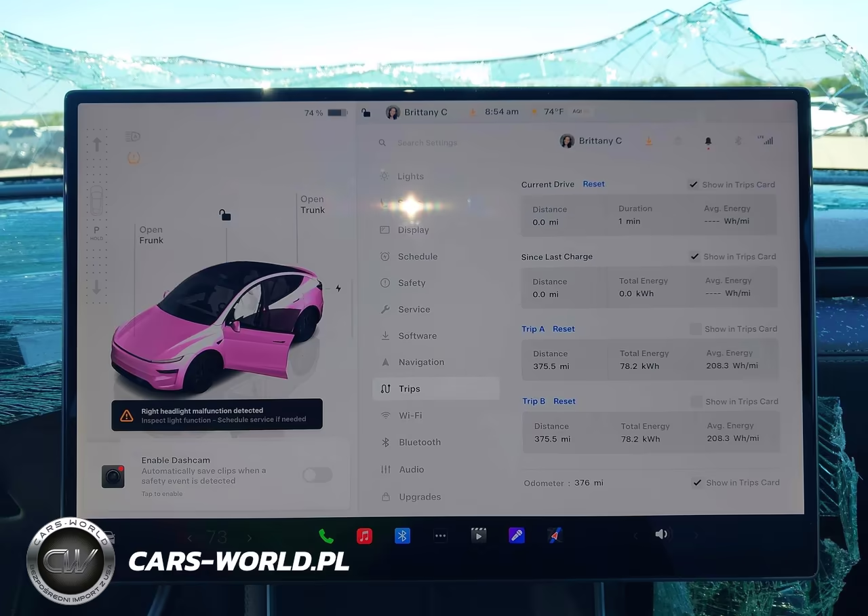
Task: Tap the pink car model image
Action: pyautogui.click(x=217, y=326)
